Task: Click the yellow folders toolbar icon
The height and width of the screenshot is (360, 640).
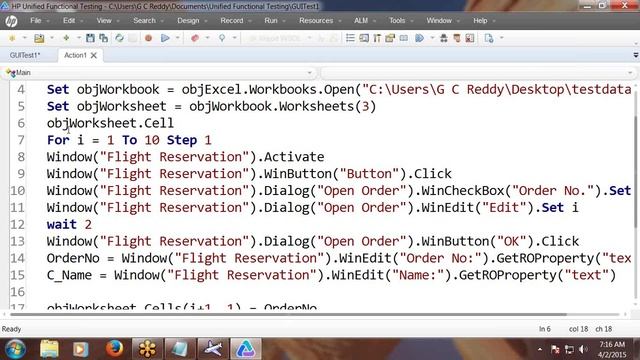Action: [x=390, y=38]
